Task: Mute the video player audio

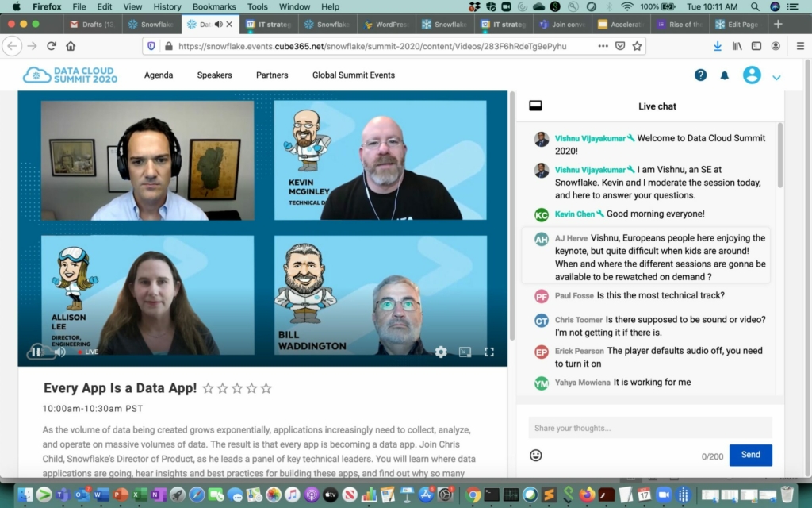Action: point(60,352)
